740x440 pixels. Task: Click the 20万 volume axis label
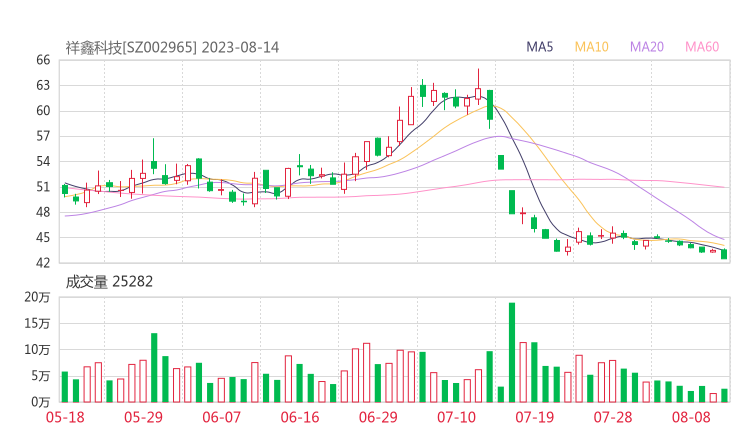37,297
